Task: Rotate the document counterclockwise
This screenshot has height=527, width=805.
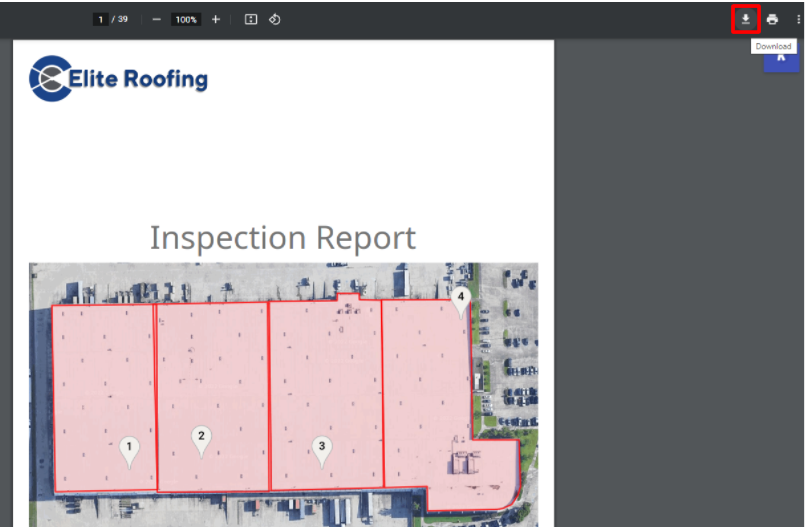Action: (x=275, y=19)
